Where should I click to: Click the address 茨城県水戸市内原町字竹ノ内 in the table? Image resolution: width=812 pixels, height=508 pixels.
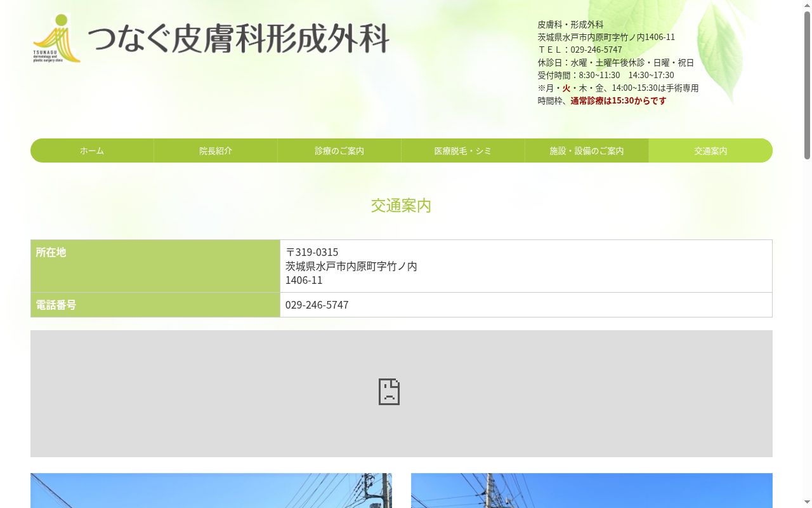tap(351, 266)
